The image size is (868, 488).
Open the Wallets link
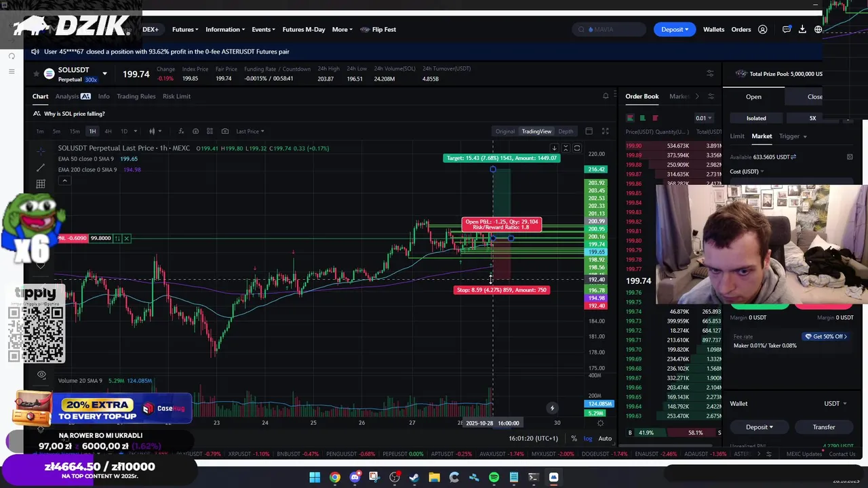[x=713, y=29]
